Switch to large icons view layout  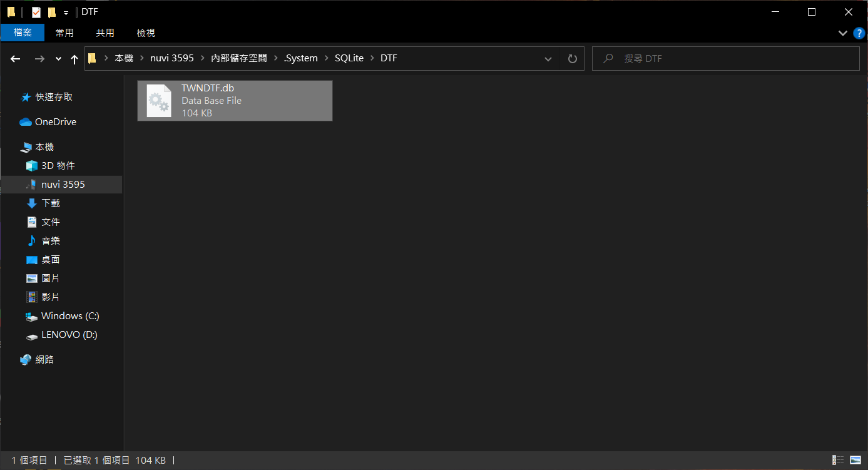point(855,460)
